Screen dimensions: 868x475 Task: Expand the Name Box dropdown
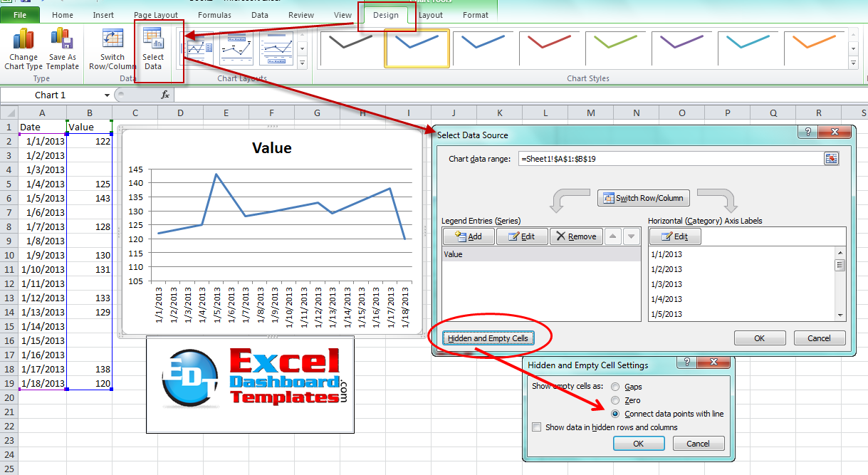pos(107,95)
